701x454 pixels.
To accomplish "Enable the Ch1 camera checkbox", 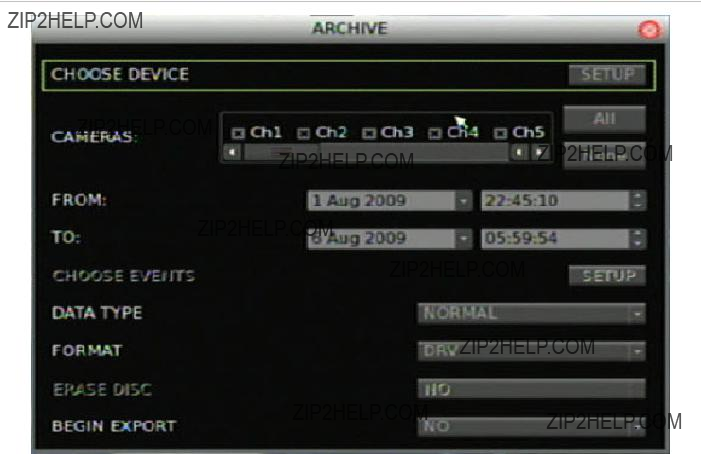I will pyautogui.click(x=238, y=133).
